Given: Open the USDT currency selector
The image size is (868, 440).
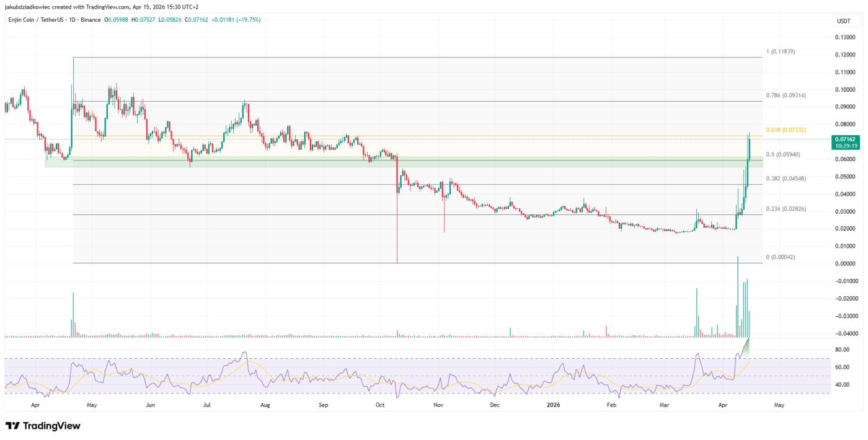Looking at the screenshot, I should click(x=843, y=22).
